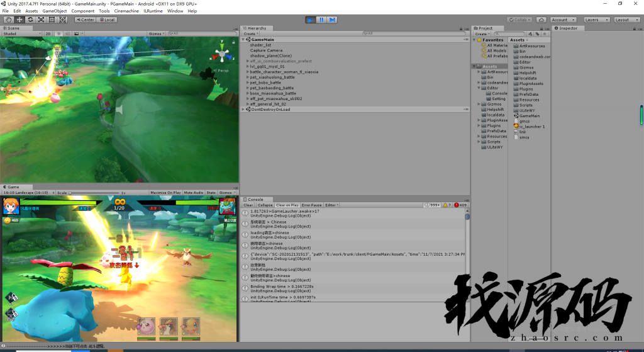
Task: Toggle Scene effects image icon
Action: (x=76, y=34)
